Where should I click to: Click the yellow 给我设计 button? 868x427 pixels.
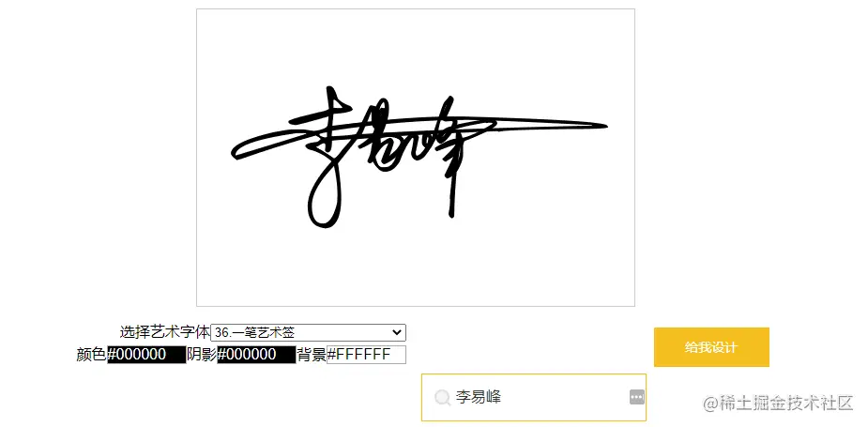point(711,347)
